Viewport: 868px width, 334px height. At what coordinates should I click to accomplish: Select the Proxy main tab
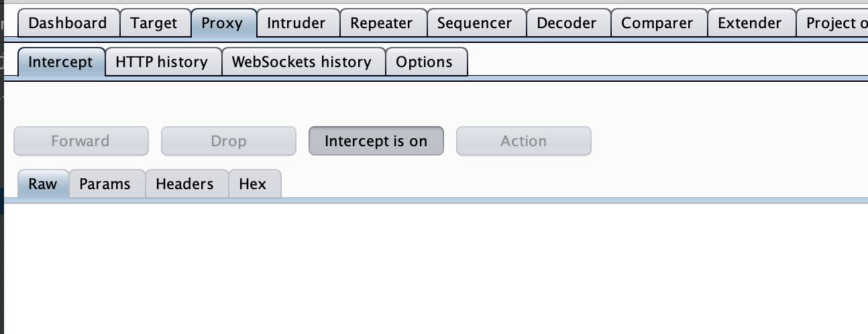[221, 23]
